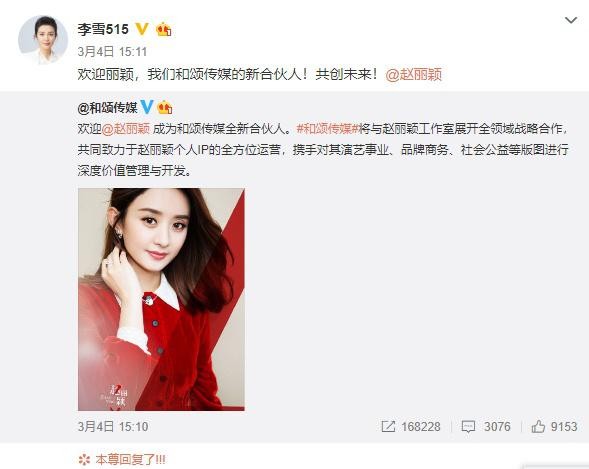
Task: Open original post timestamp 3月4日 15:10
Action: pyautogui.click(x=113, y=427)
